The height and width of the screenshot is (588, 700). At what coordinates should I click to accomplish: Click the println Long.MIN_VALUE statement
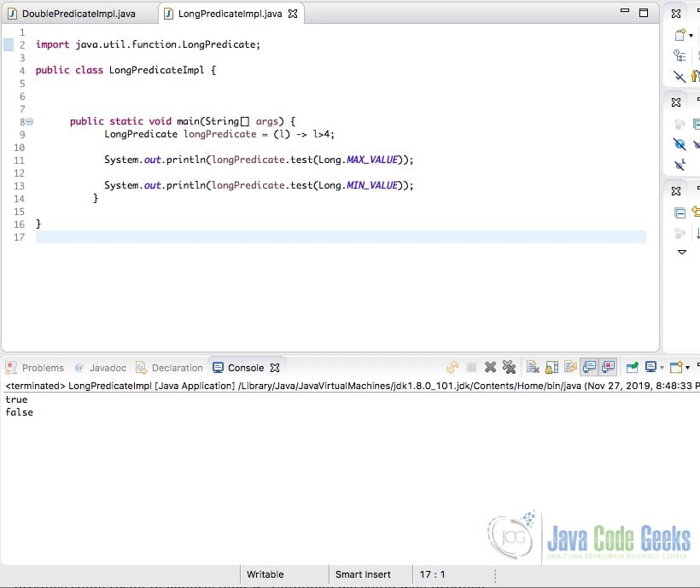click(x=259, y=185)
